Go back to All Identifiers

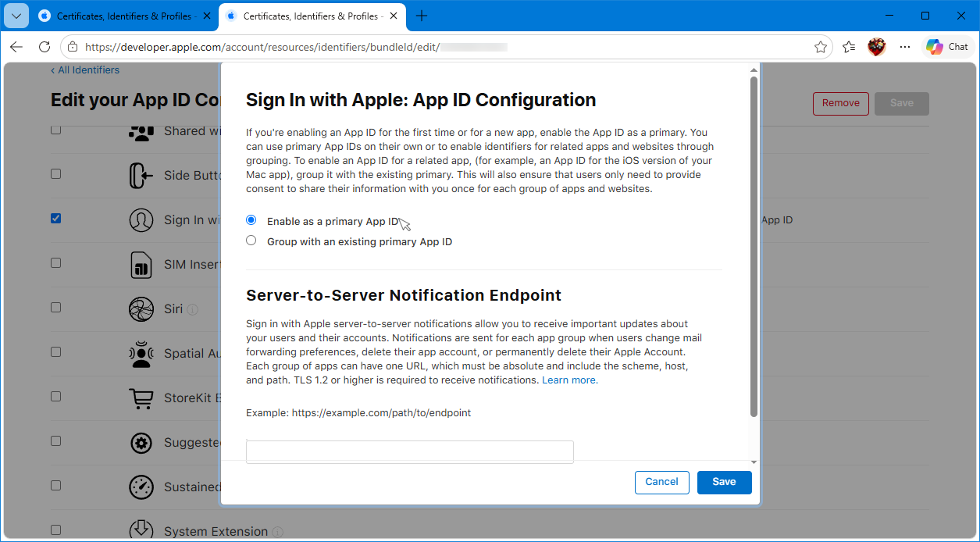tap(85, 70)
